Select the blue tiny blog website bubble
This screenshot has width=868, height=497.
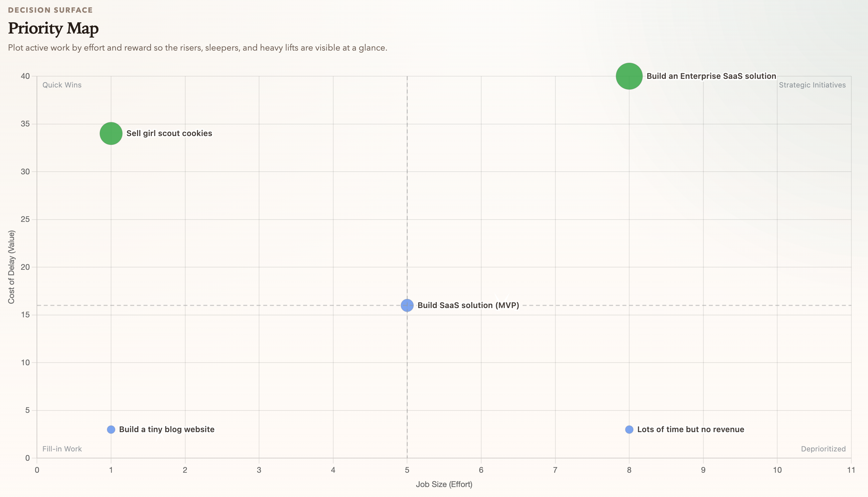point(111,429)
